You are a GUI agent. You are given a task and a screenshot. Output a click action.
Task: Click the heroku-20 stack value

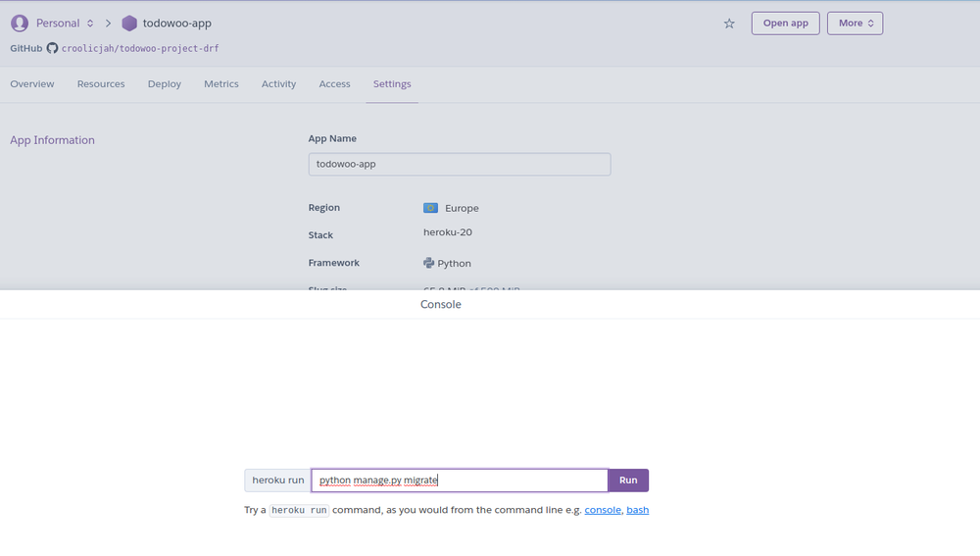[x=448, y=232]
